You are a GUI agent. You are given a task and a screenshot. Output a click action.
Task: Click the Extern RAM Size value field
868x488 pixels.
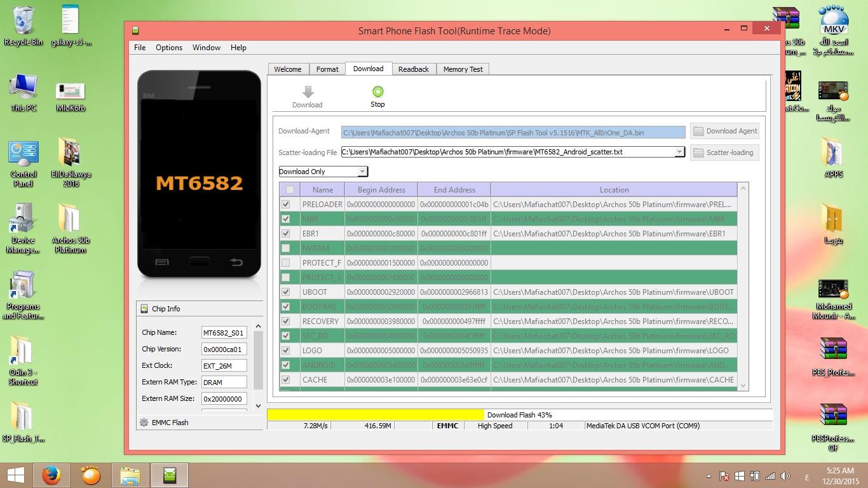tap(224, 398)
